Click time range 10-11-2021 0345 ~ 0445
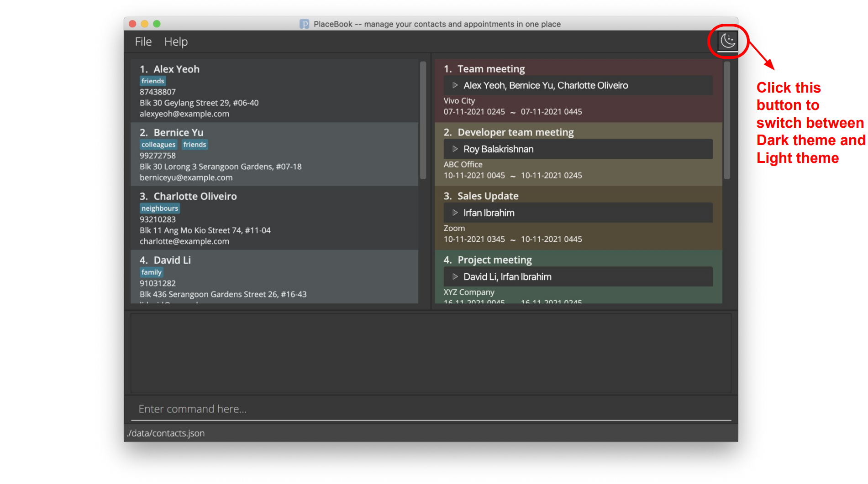The height and width of the screenshot is (484, 868). [513, 239]
